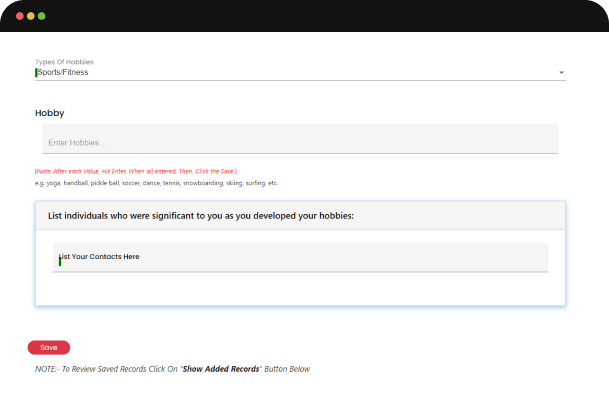Focus the List Your Contacts Here field
The height and width of the screenshot is (408, 609).
point(300,257)
